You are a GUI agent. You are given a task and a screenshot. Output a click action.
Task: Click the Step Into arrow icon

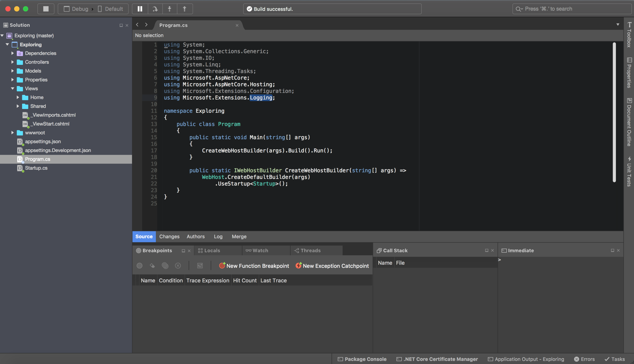tap(170, 9)
